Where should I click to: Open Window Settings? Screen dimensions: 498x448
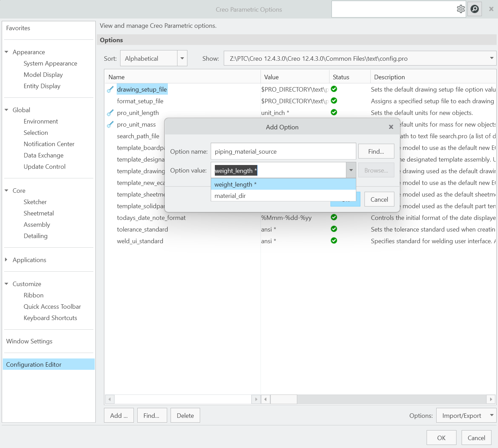click(x=29, y=341)
